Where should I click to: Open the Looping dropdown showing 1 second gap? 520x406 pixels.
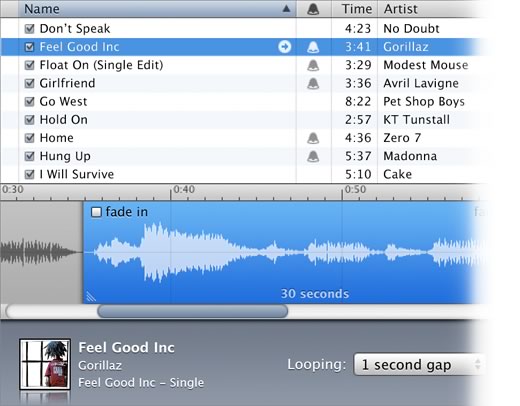(x=419, y=365)
